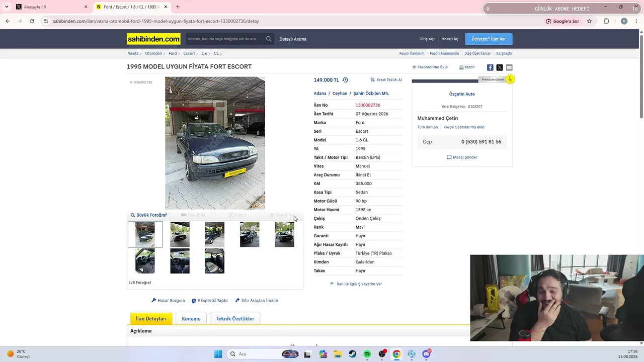
Task: Click Hasar Sorgula link
Action: pyautogui.click(x=168, y=301)
